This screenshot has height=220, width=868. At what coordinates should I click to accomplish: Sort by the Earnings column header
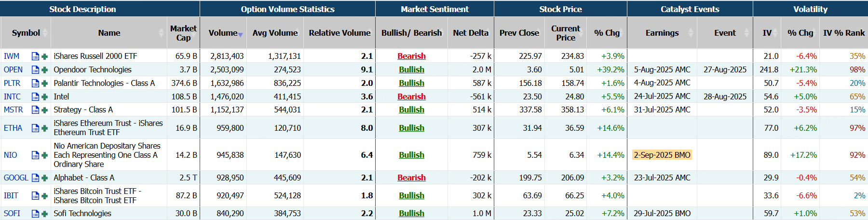[662, 33]
